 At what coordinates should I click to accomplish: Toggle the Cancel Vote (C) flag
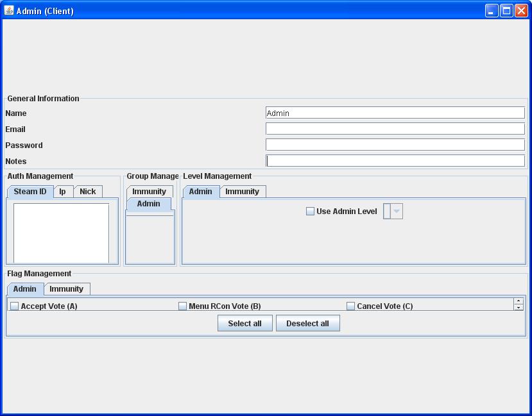(351, 306)
